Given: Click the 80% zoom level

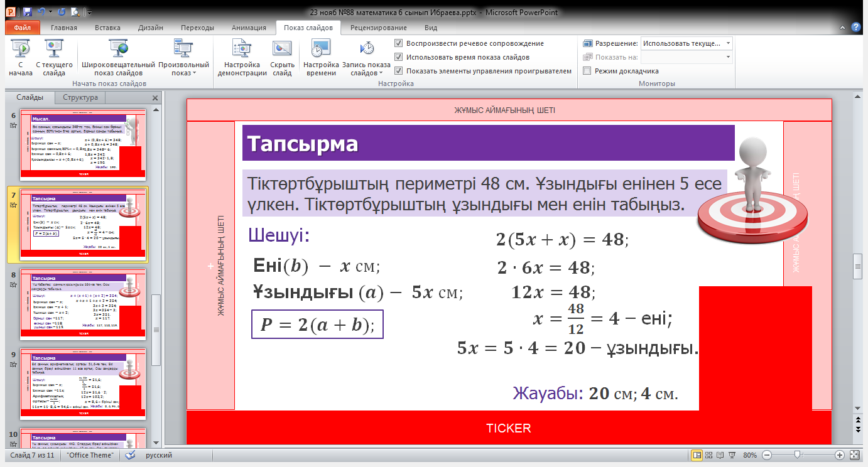Looking at the screenshot, I should point(750,455).
